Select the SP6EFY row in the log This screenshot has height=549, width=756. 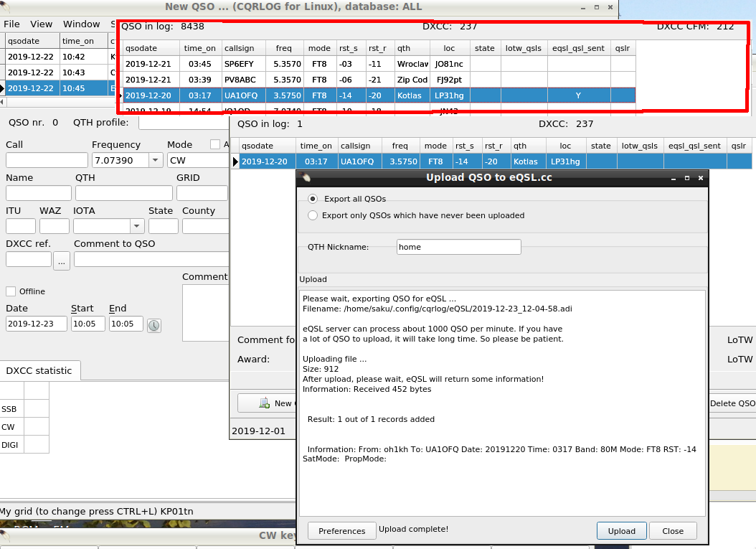click(x=379, y=64)
